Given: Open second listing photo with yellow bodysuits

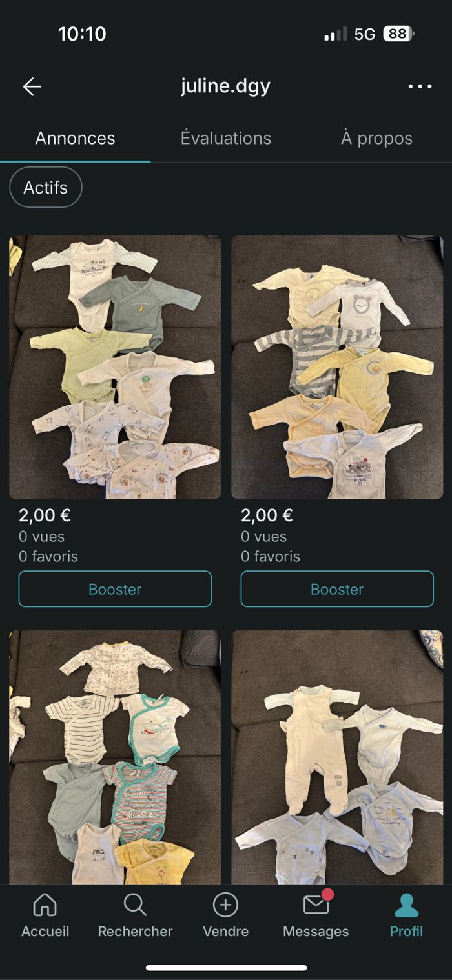Looking at the screenshot, I should 337,367.
